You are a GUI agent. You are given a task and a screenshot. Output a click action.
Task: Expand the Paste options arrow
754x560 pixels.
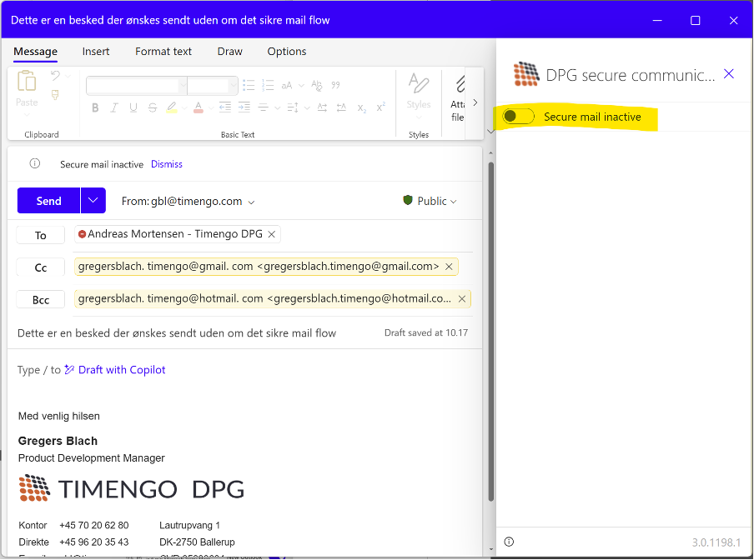(27, 114)
